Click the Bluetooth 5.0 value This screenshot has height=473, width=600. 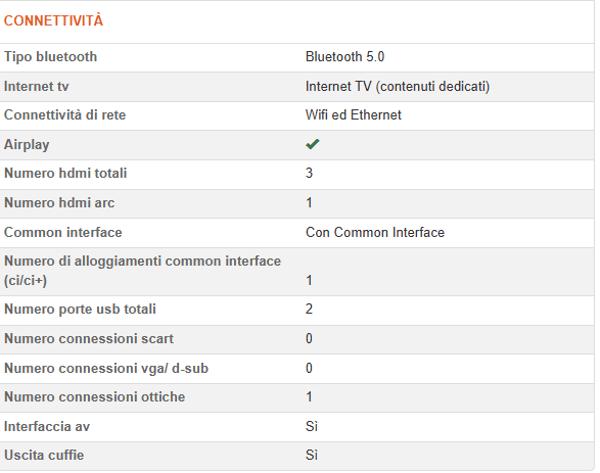click(x=345, y=57)
